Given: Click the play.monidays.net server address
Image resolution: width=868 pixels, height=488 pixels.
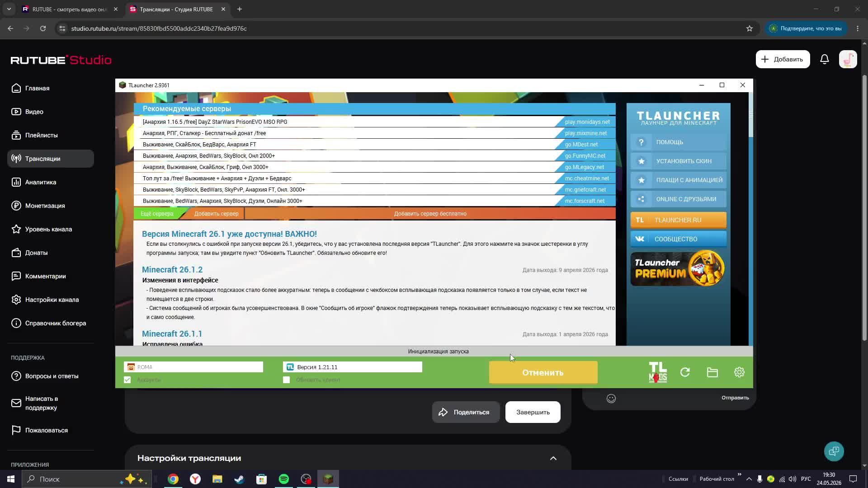Looking at the screenshot, I should pos(587,122).
